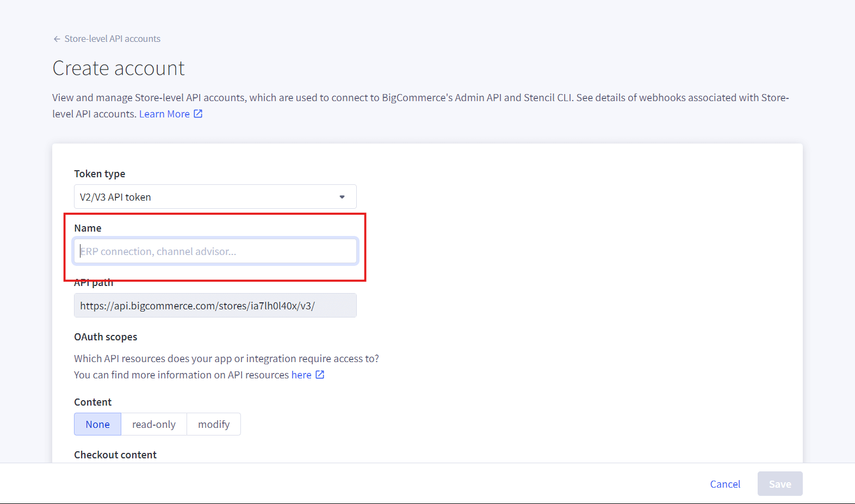Click external link icon next to Learn More
This screenshot has height=504, width=855.
click(199, 114)
